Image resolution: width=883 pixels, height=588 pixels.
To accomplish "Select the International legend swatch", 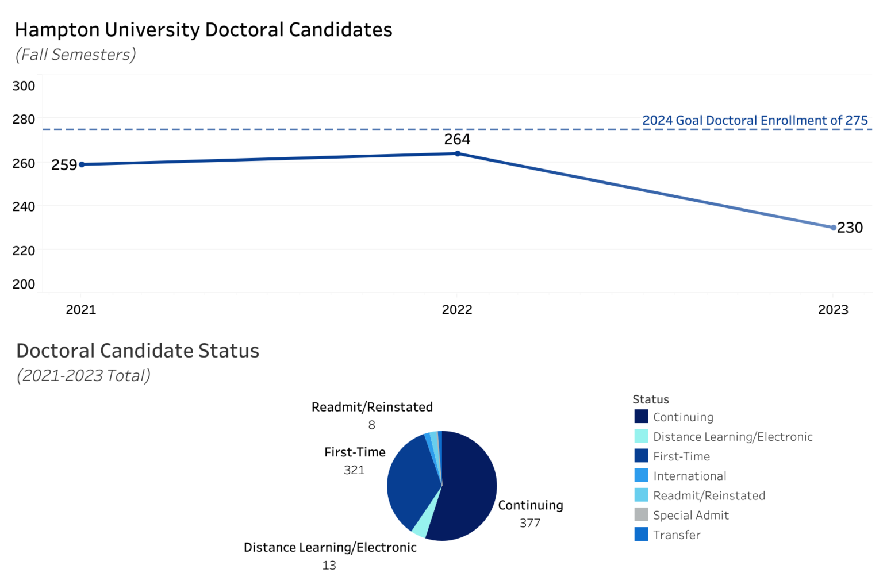I will tap(641, 475).
